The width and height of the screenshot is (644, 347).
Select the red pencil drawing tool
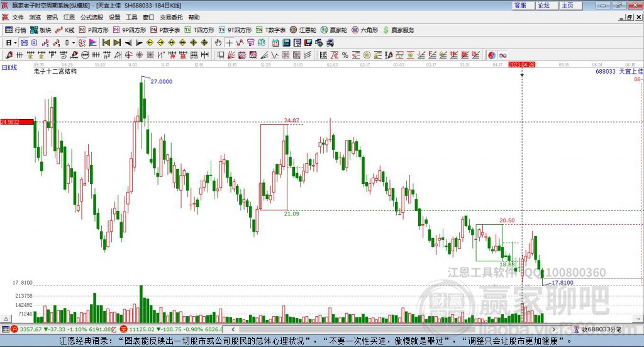coord(9,55)
